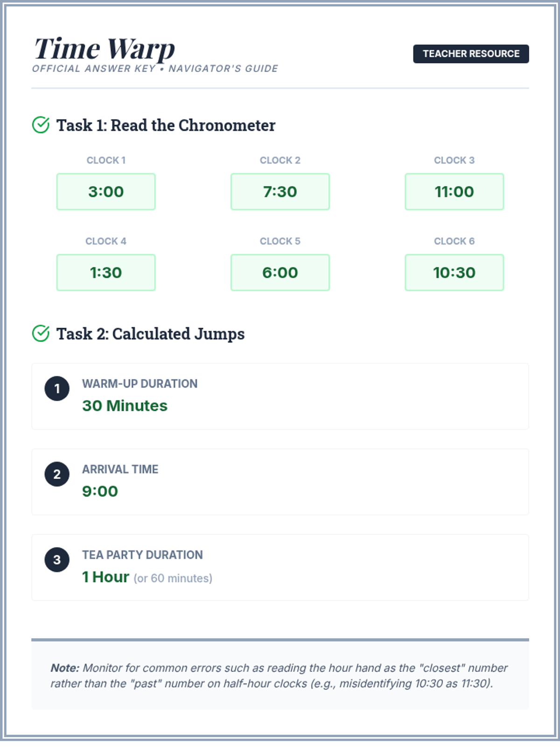
Task: Click the Clock 2 answer box 7:30
Action: [x=280, y=191]
